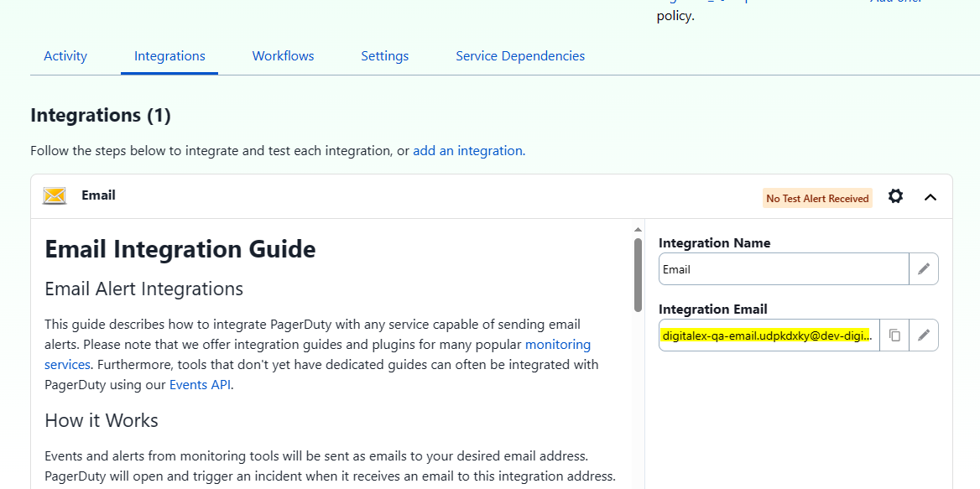980x489 pixels.
Task: Select the Integrations tab
Action: click(x=169, y=56)
